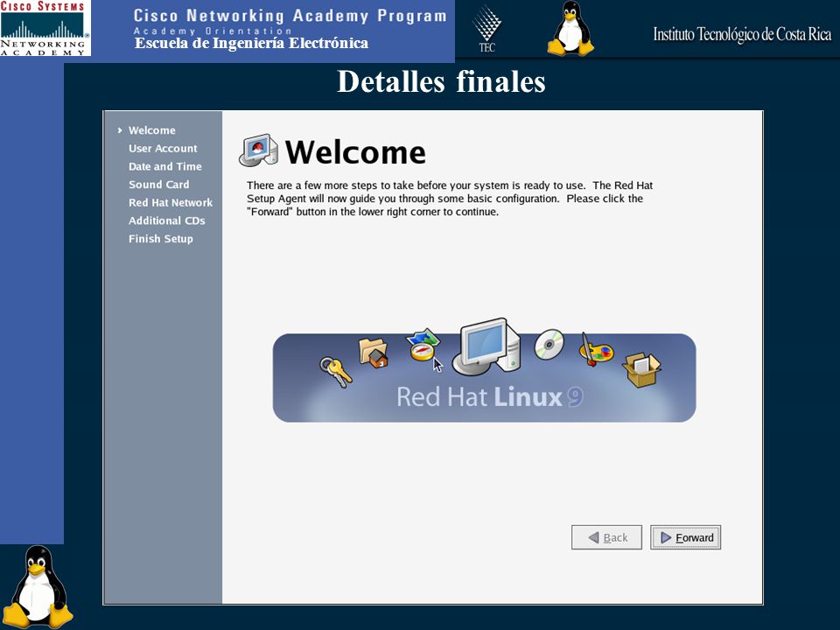840x630 pixels.
Task: Click the home folder icon in the banner
Action: tap(374, 353)
